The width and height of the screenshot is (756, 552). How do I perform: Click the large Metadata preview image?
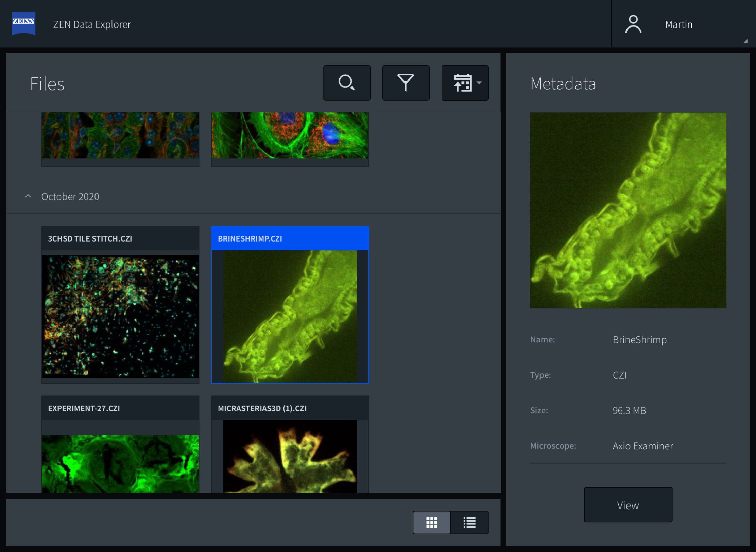tap(628, 210)
